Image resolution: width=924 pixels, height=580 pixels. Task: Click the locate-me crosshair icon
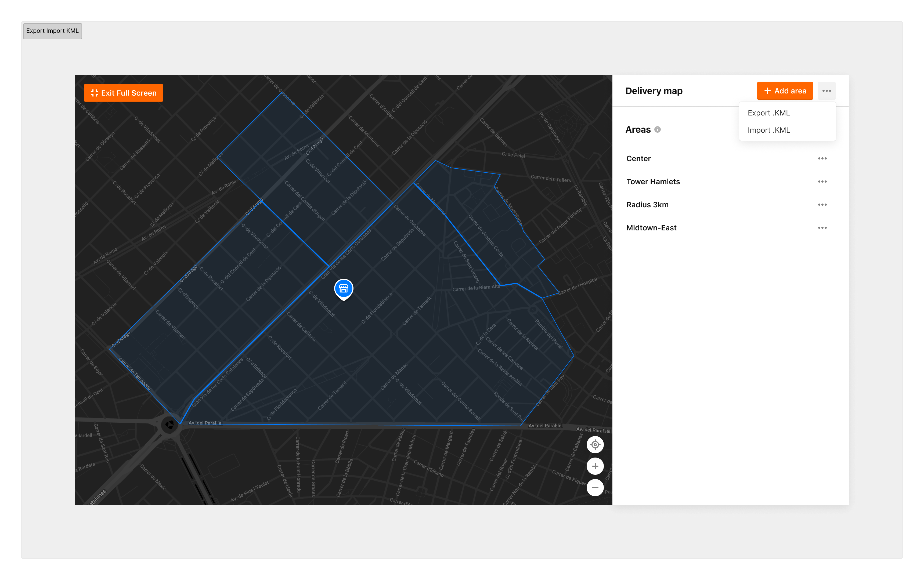click(595, 445)
